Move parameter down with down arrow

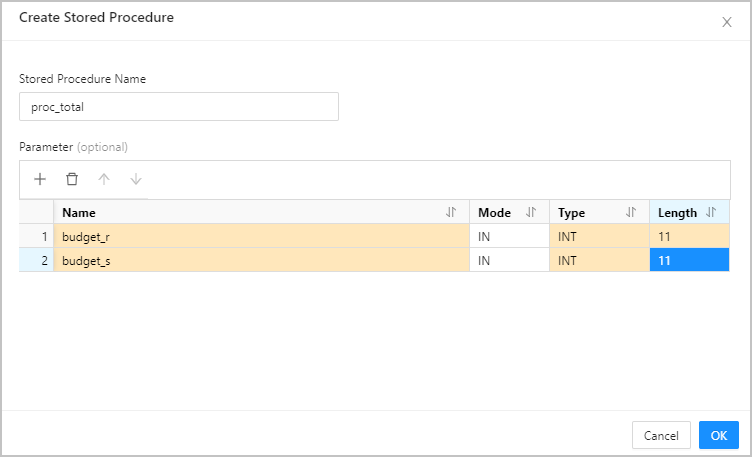pos(136,179)
